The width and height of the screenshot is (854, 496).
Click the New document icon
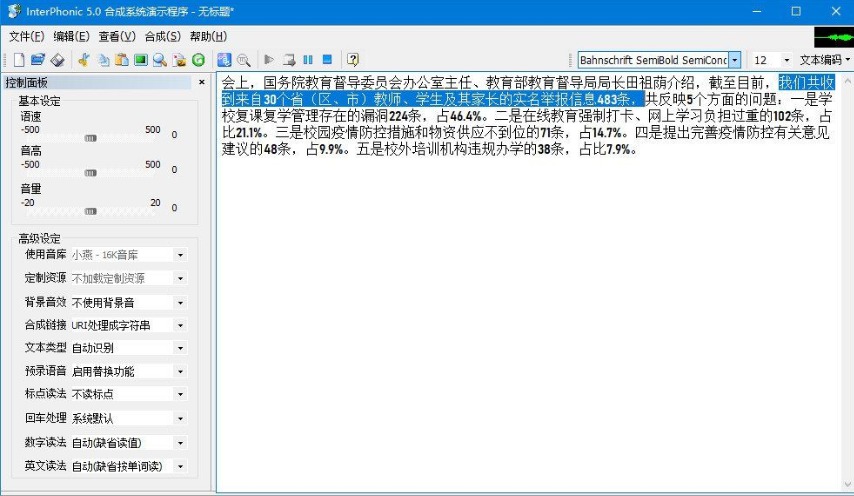coord(18,60)
